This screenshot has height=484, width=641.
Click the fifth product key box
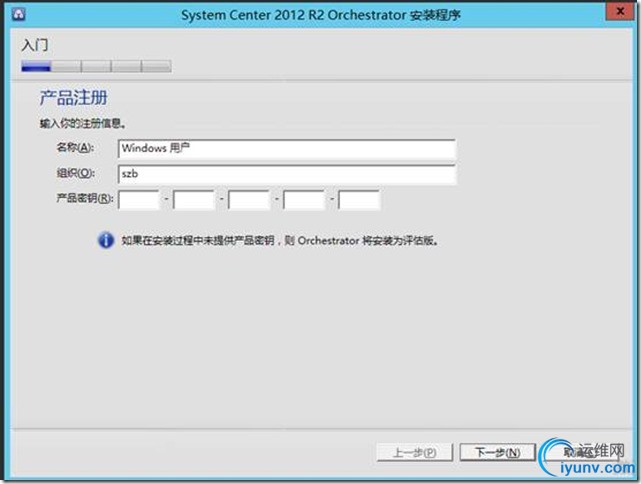[x=359, y=200]
